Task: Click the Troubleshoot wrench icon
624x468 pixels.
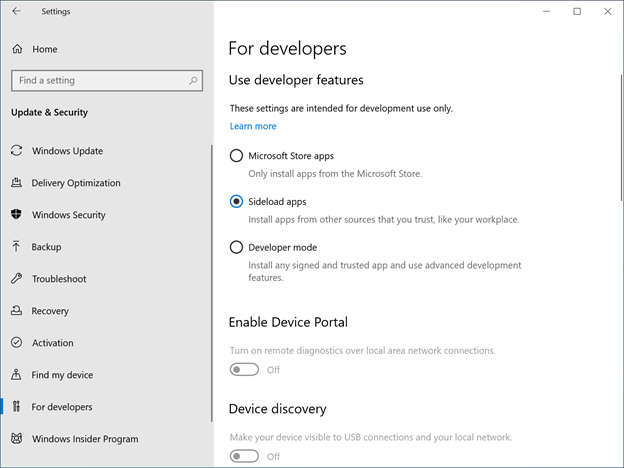Action: point(17,279)
